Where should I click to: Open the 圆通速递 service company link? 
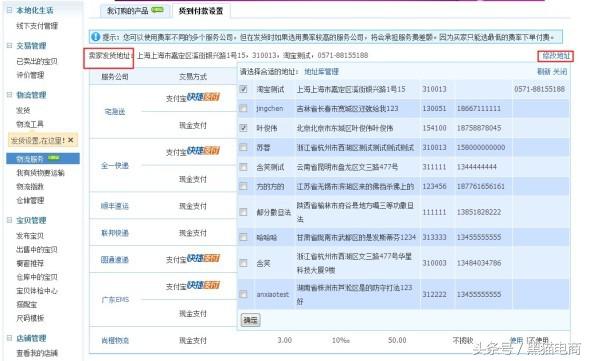pyautogui.click(x=115, y=259)
